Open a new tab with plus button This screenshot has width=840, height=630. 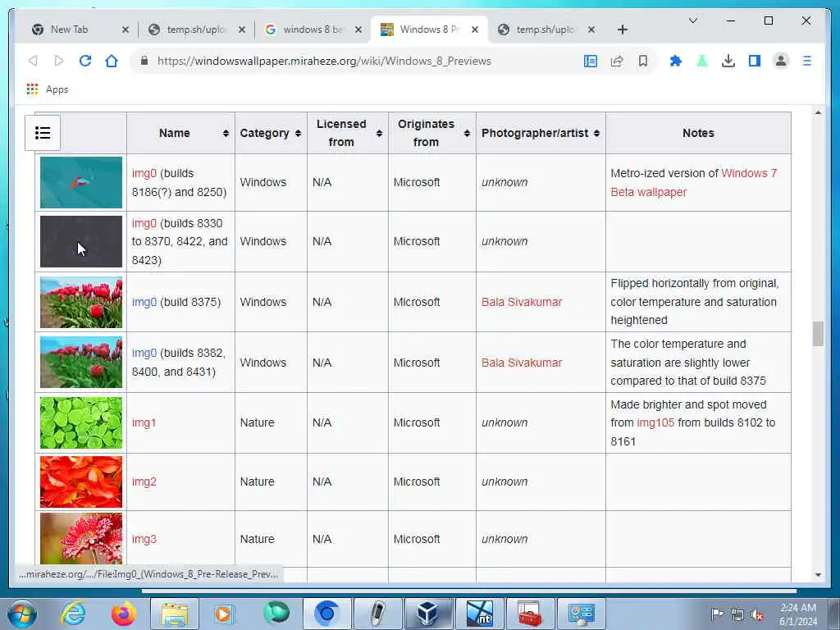pyautogui.click(x=622, y=30)
